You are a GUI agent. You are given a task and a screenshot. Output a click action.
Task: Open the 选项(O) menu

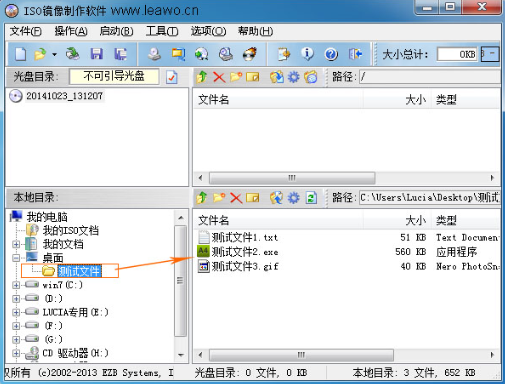click(x=208, y=31)
